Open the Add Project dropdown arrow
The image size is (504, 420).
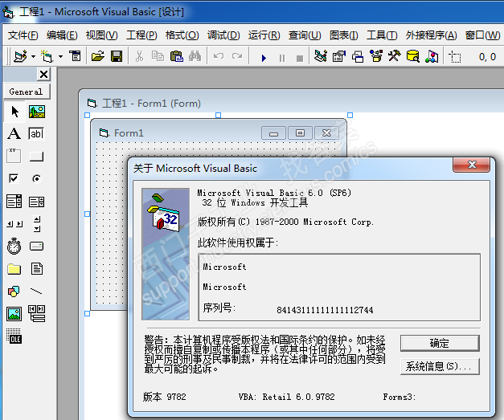(x=34, y=56)
